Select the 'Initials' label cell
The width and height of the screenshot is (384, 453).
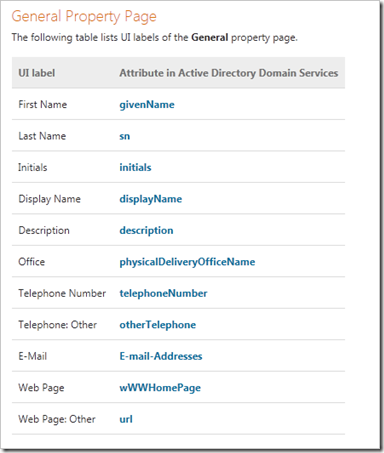point(33,167)
